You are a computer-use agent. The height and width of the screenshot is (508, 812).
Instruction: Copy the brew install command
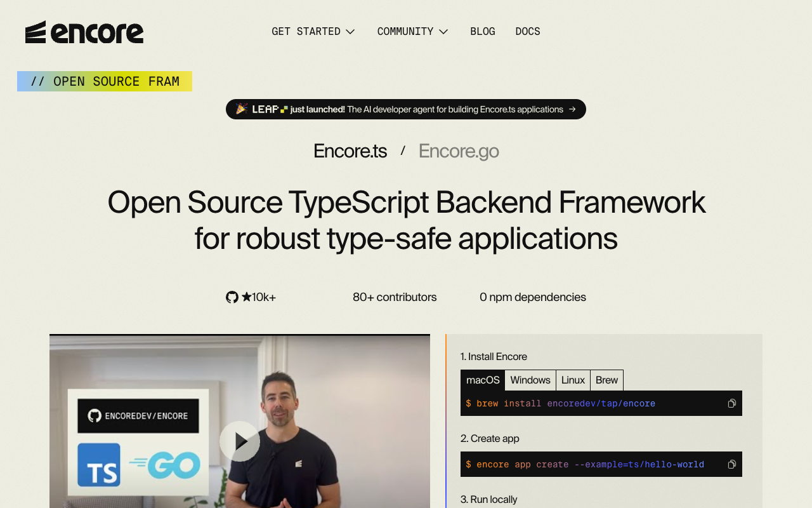coord(731,403)
